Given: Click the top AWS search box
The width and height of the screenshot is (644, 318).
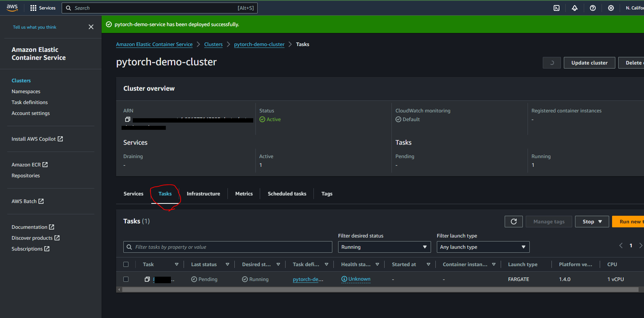Looking at the screenshot, I should click(x=160, y=8).
